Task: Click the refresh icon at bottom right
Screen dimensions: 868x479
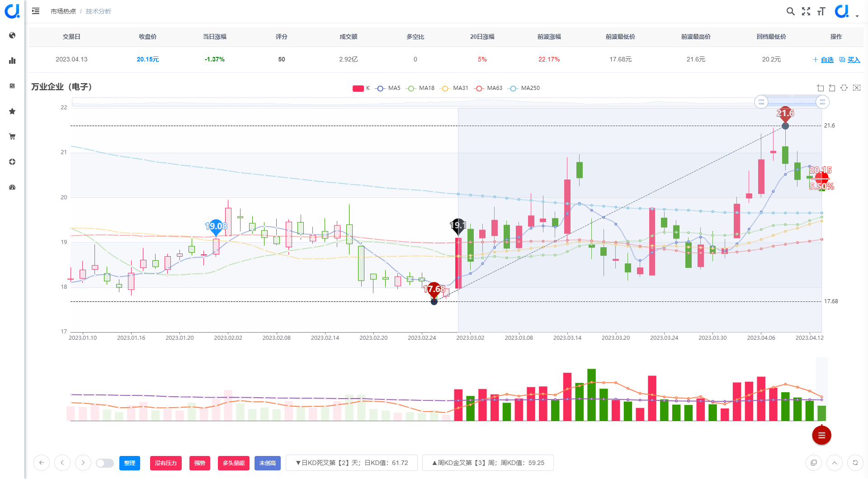Action: 855,463
